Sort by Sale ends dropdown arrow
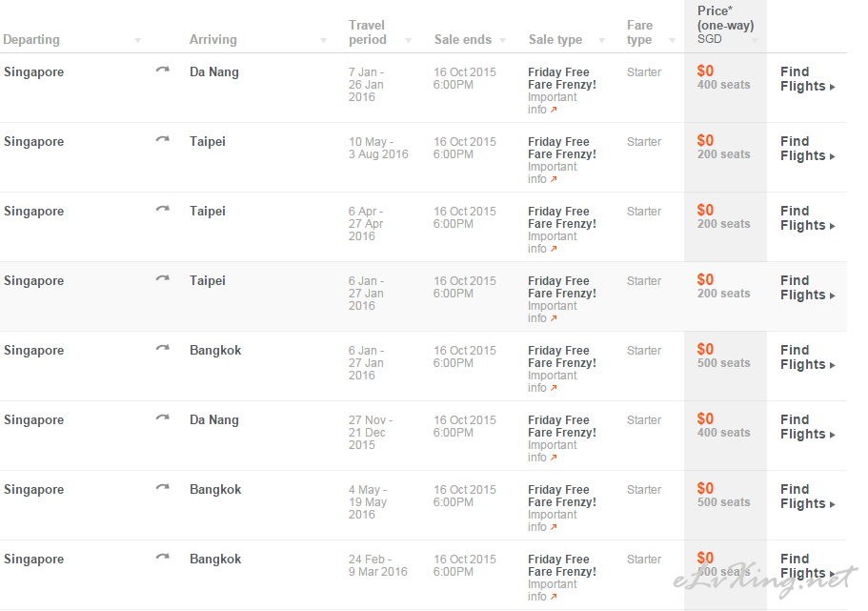This screenshot has width=868, height=611. [503, 40]
